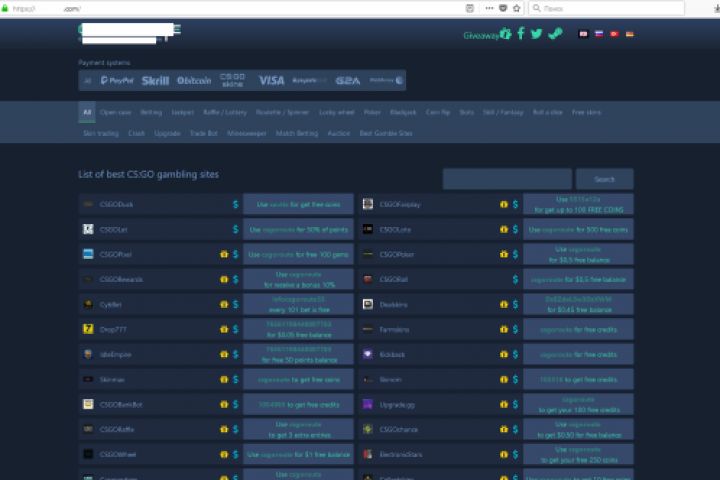
Task: Open the Roulette / Spinner category
Action: [x=282, y=112]
